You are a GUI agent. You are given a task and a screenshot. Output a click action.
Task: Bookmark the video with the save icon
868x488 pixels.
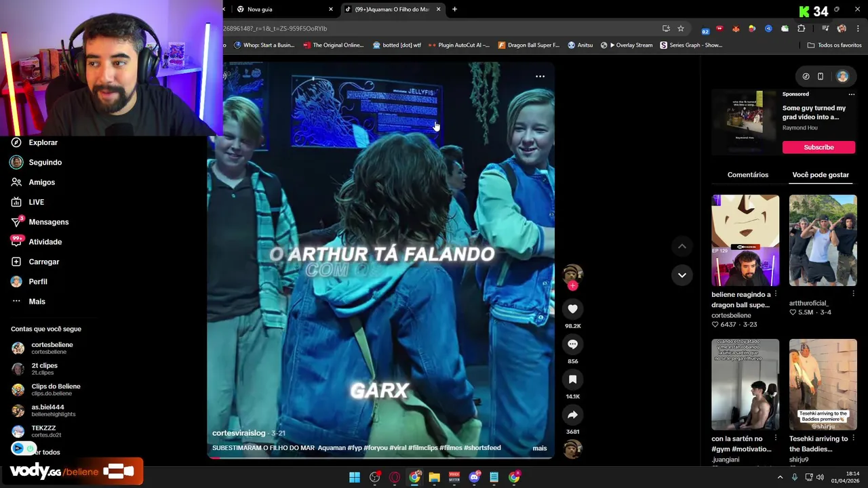(x=572, y=380)
